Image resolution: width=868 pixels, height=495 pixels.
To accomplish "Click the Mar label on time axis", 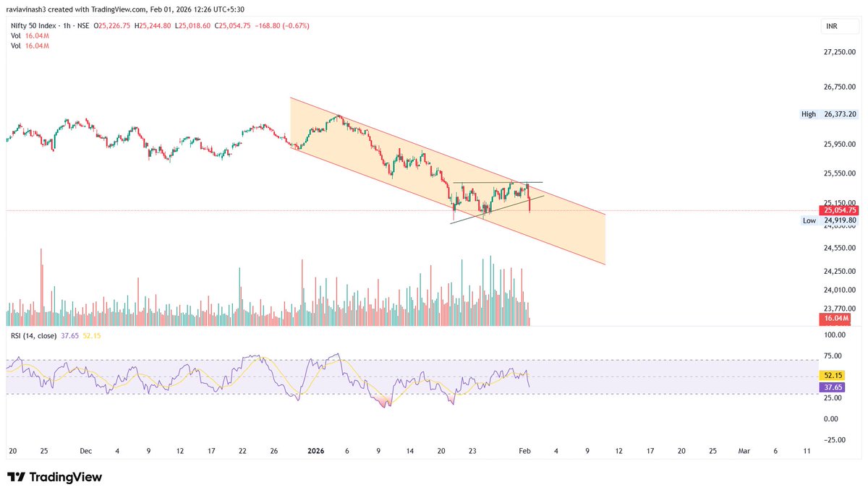I will (x=744, y=451).
